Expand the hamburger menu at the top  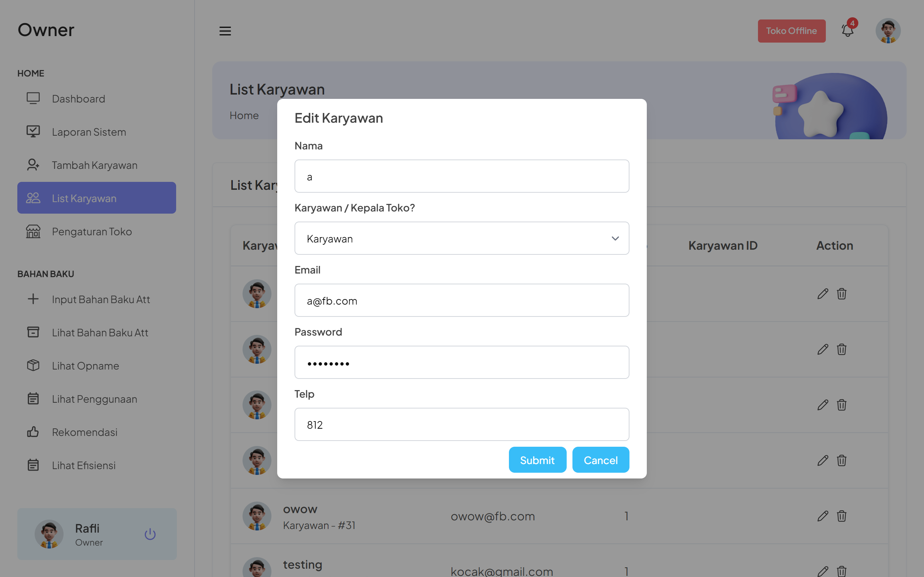click(x=225, y=31)
